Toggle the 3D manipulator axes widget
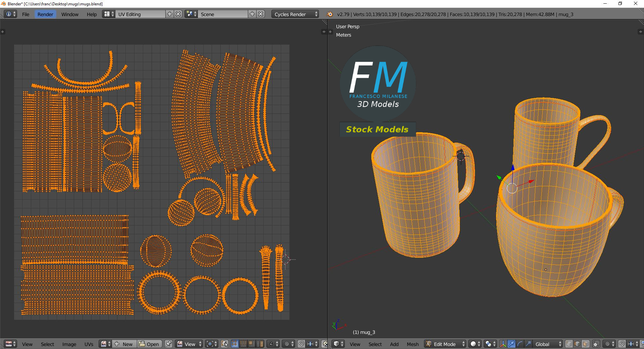This screenshot has width=644, height=349. click(503, 344)
